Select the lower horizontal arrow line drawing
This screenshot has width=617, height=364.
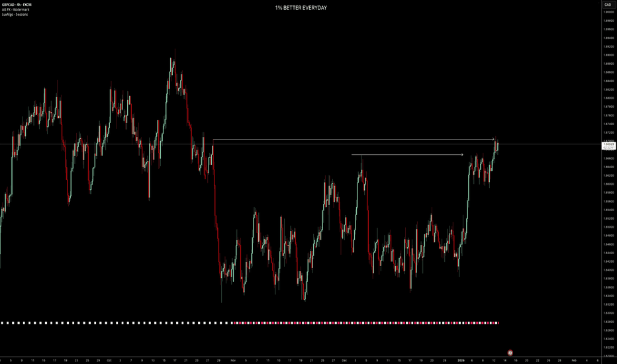click(x=404, y=155)
